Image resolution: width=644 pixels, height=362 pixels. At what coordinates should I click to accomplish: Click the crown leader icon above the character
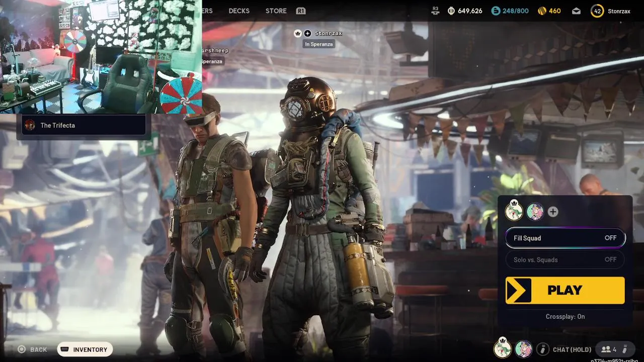pos(297,33)
